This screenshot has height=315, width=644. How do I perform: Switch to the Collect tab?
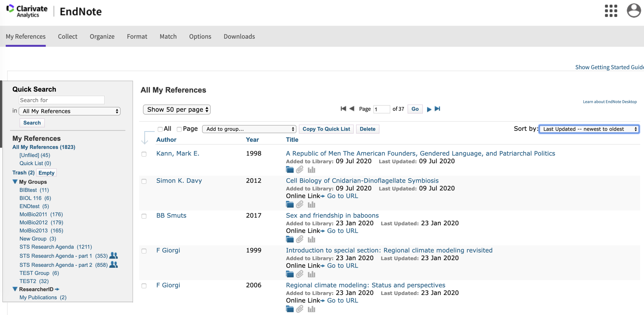click(67, 37)
